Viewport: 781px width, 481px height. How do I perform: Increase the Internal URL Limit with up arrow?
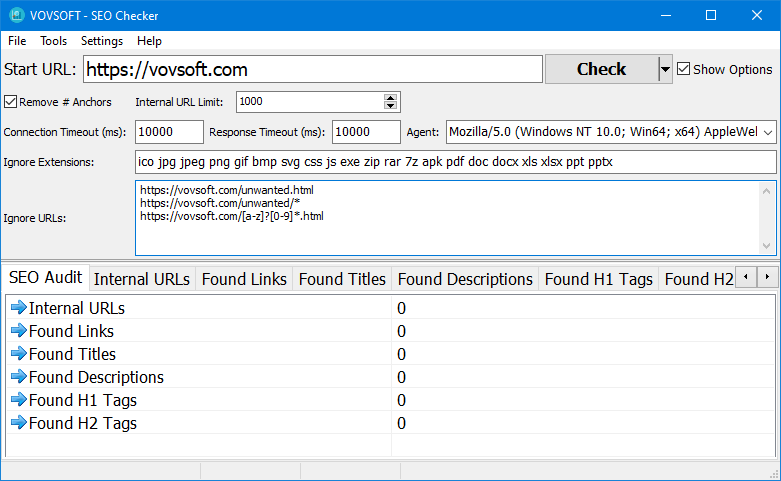(x=390, y=97)
